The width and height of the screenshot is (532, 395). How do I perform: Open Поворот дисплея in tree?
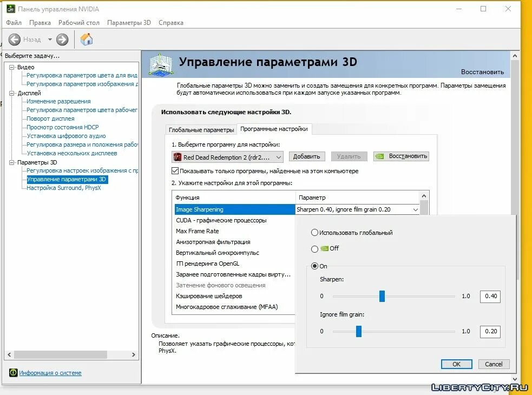click(x=50, y=119)
